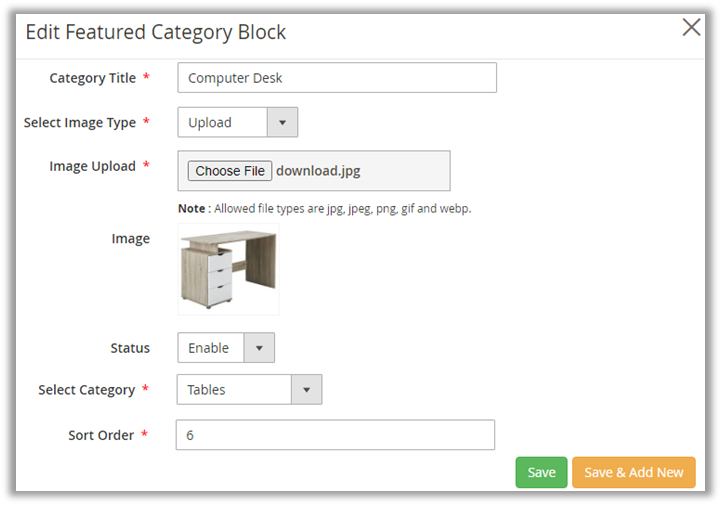Click the Sort Order label
Image resolution: width=723 pixels, height=506 pixels.
click(x=101, y=435)
